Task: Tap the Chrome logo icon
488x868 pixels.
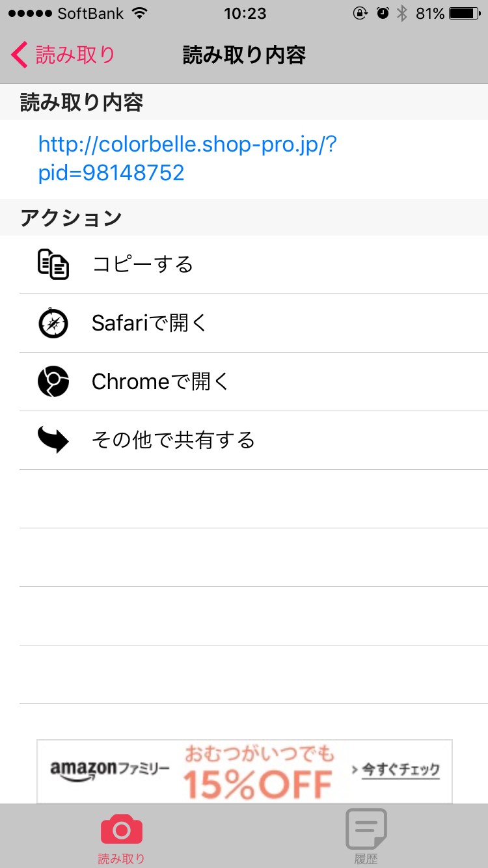Action: pos(53,381)
